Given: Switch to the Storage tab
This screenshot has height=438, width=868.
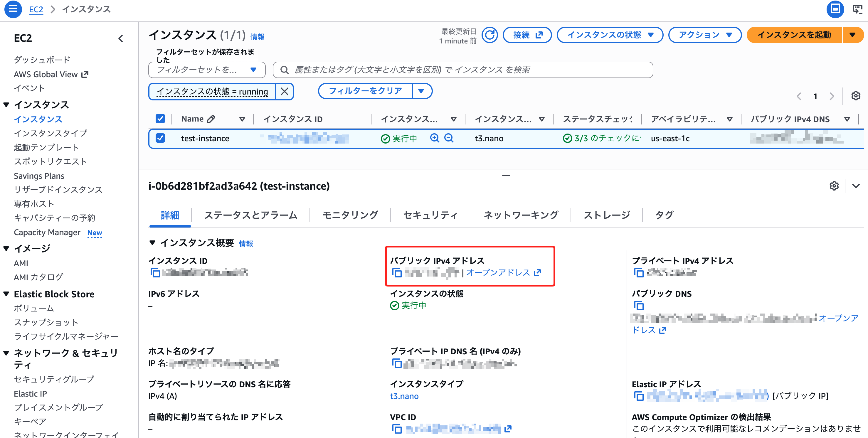Looking at the screenshot, I should pos(607,215).
